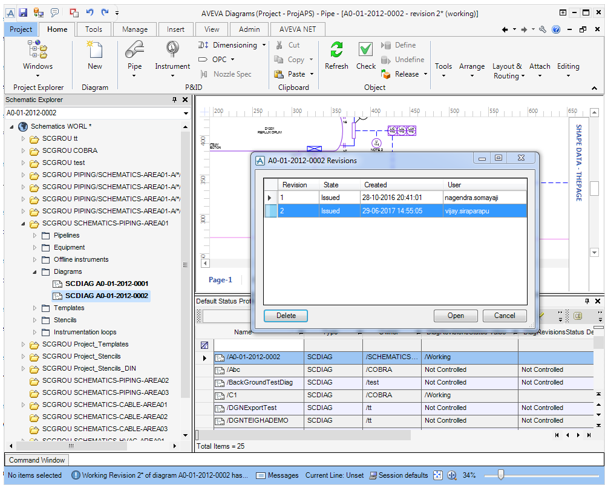Collapse SCGROU SCHEMATICS-PIPING-AREA01 node
This screenshot has width=609, height=487.
[23, 224]
